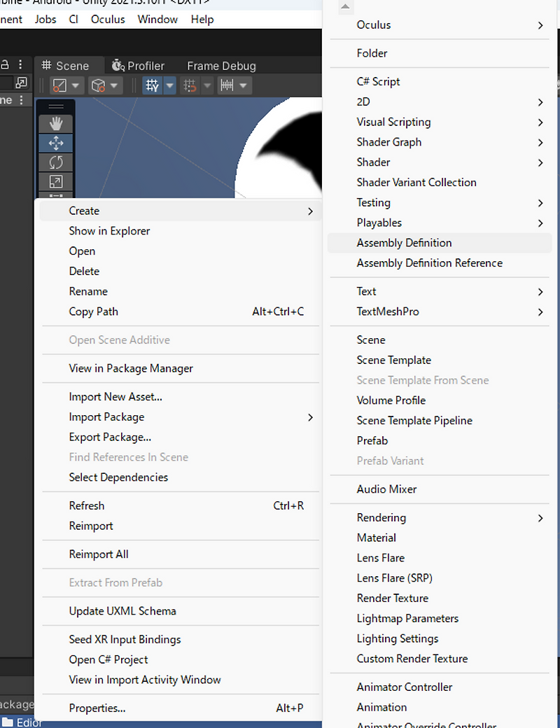The image size is (560, 728).
Task: Choose Update UXML Schema
Action: point(180,611)
